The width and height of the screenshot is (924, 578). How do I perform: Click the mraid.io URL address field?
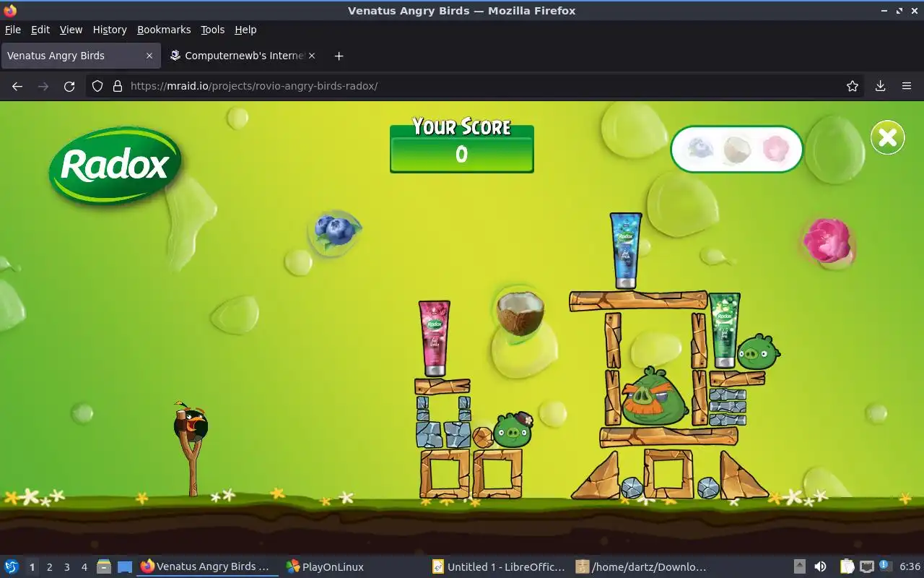point(476,86)
